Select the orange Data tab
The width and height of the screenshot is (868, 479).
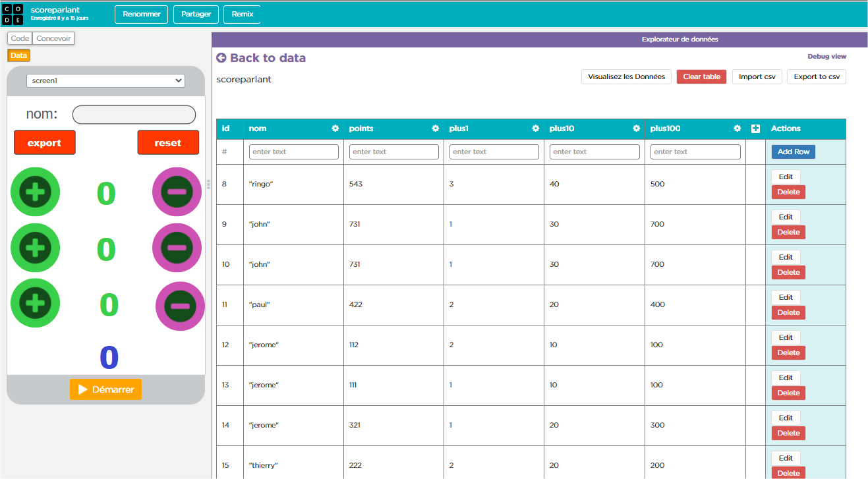19,56
